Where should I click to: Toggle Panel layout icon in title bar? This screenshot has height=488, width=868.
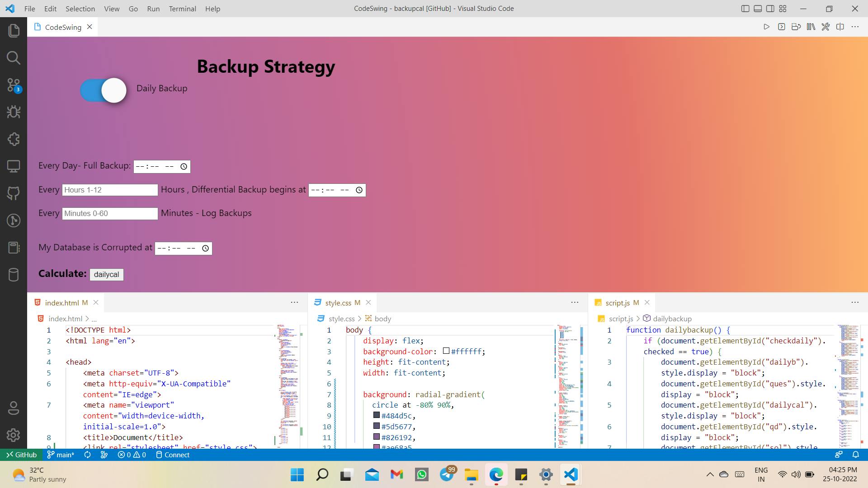click(758, 9)
